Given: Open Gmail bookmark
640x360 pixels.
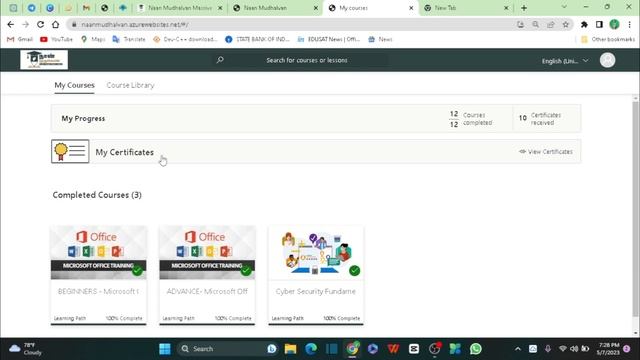Looking at the screenshot, I should click(20, 39).
